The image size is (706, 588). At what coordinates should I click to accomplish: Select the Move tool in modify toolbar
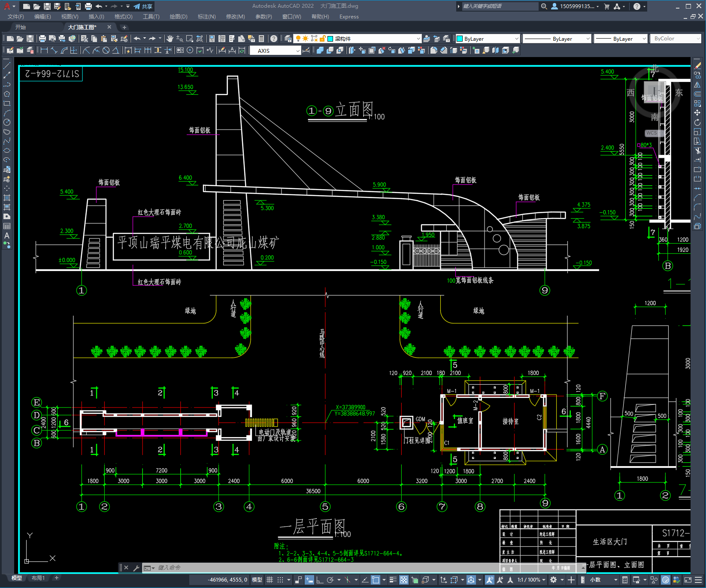[697, 113]
